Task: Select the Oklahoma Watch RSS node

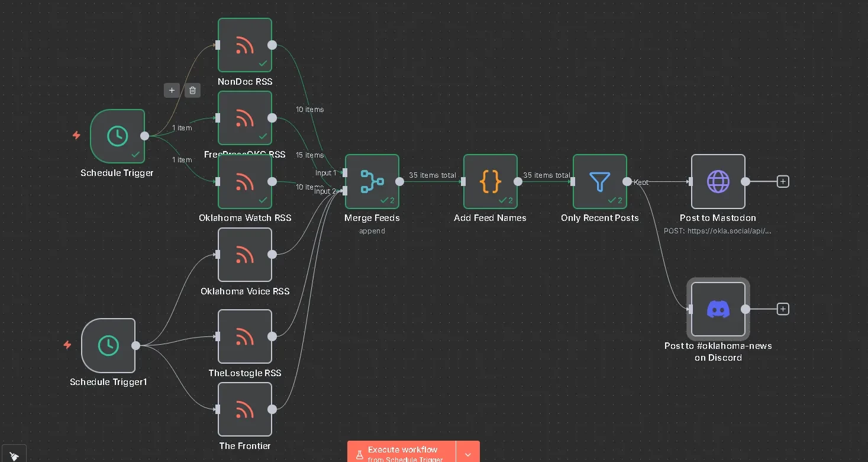Action: (x=244, y=181)
